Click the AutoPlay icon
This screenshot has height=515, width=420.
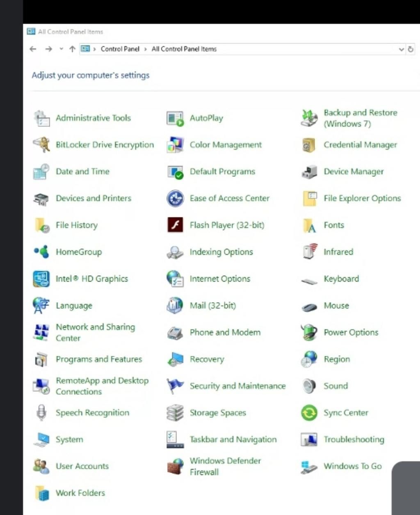pyautogui.click(x=175, y=118)
